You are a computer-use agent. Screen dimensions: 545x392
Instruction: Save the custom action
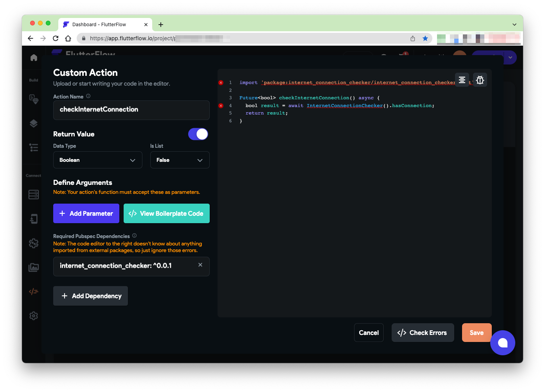476,333
